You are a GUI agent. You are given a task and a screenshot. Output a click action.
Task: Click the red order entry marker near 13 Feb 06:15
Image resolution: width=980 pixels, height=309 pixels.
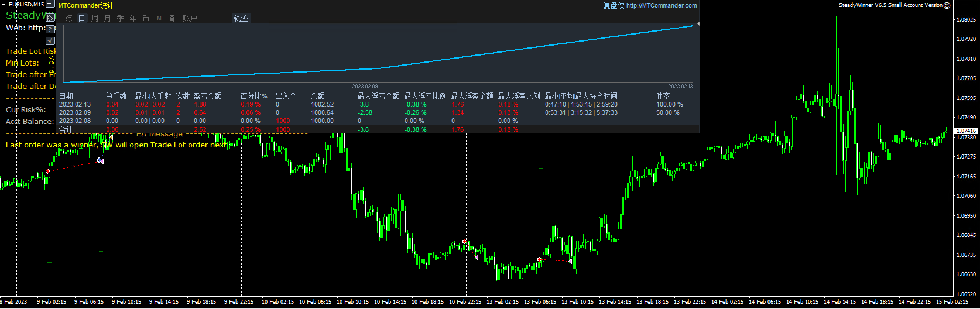539,259
